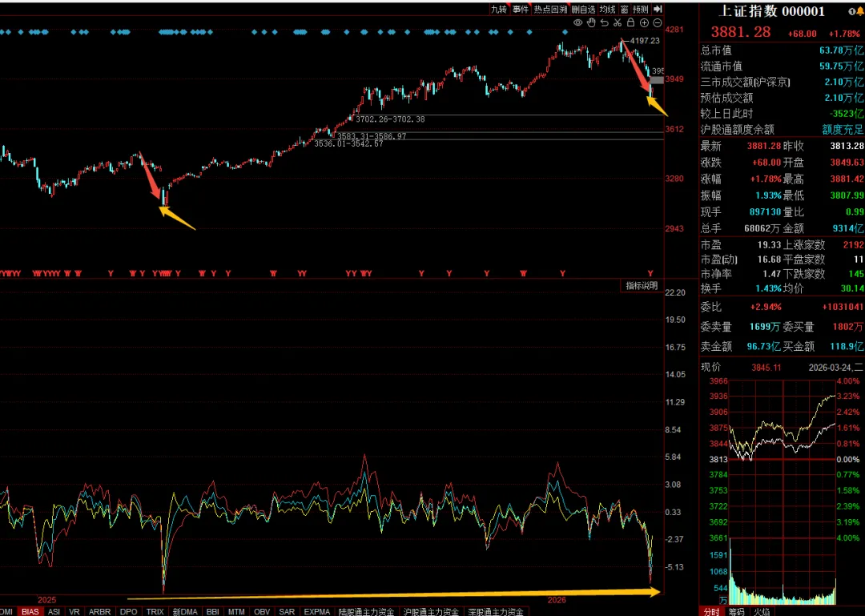
Task: Switch to the TRIX indicator tab
Action: pyautogui.click(x=155, y=611)
